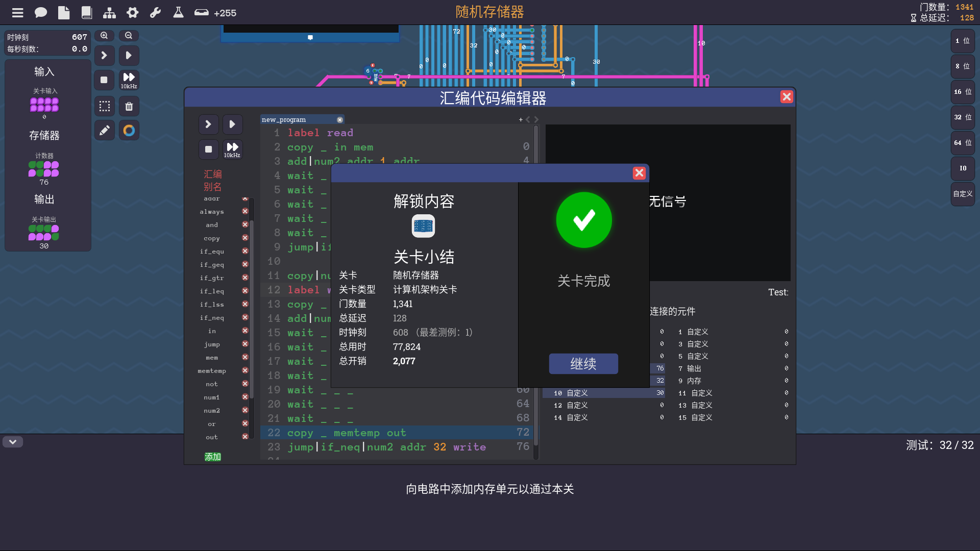Select the new_program tab
This screenshot has height=551, width=980.
pos(284,119)
